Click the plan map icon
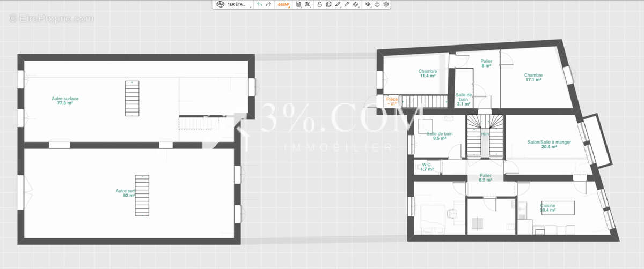The width and height of the screenshot is (644, 269). [x=308, y=4]
